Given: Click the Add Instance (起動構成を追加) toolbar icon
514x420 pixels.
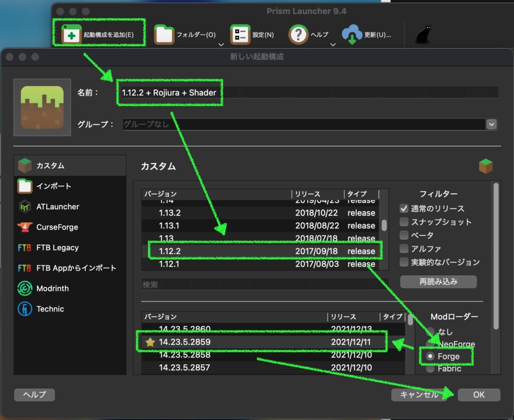Looking at the screenshot, I should (x=71, y=35).
